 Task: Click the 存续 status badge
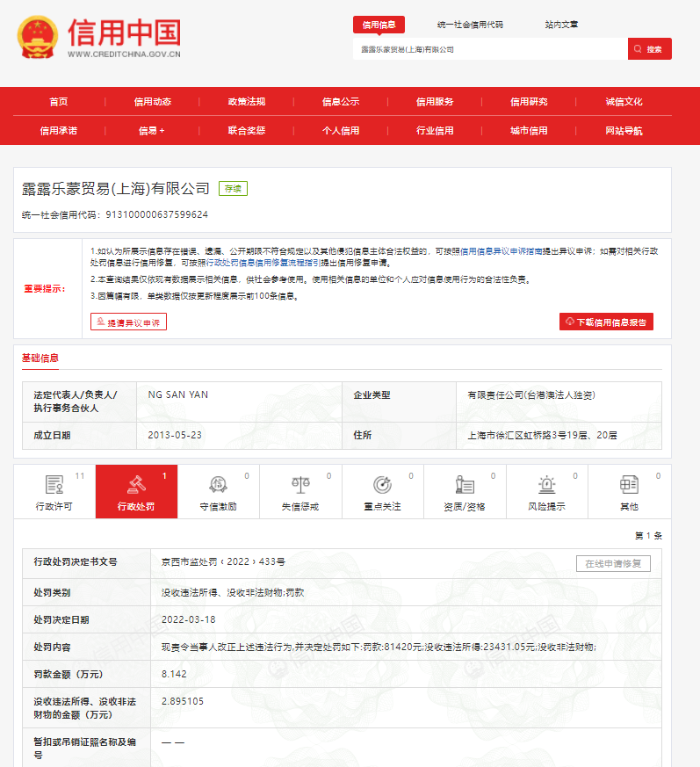233,189
